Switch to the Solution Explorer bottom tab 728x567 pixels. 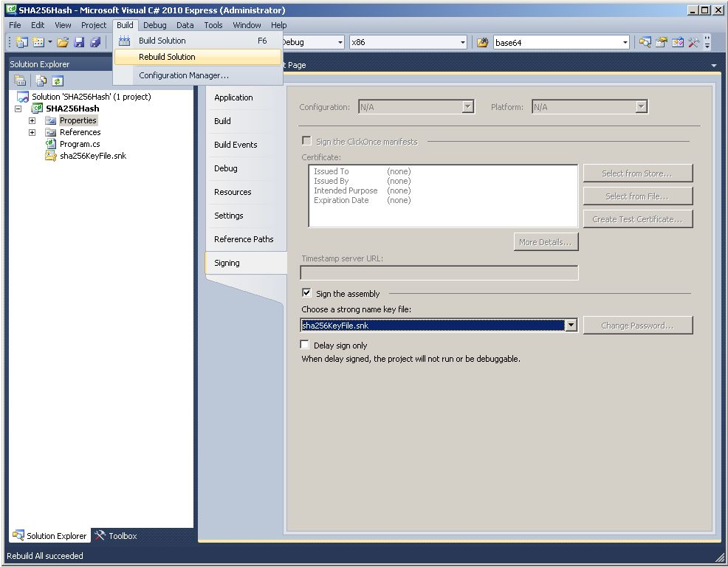[x=49, y=536]
